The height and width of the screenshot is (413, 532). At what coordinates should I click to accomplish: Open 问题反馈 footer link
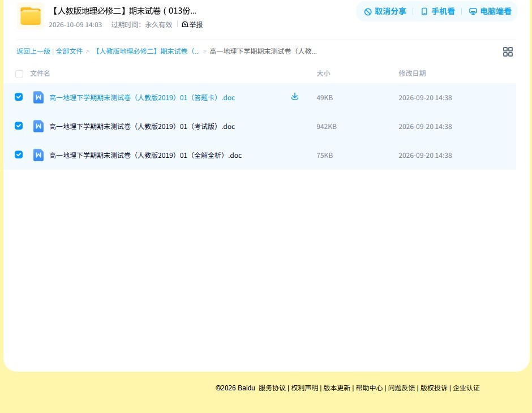pyautogui.click(x=401, y=388)
